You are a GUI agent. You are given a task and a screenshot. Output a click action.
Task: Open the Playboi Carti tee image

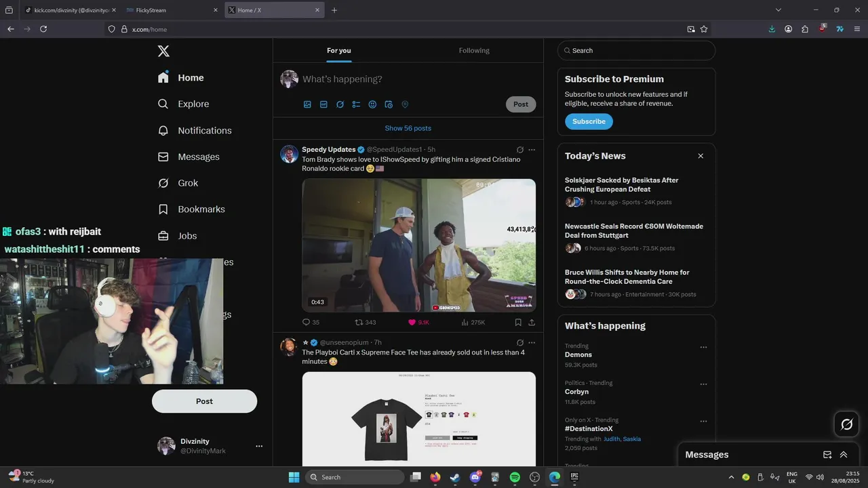[x=418, y=419]
